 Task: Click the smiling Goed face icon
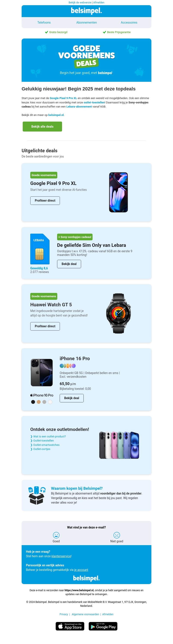point(56,535)
